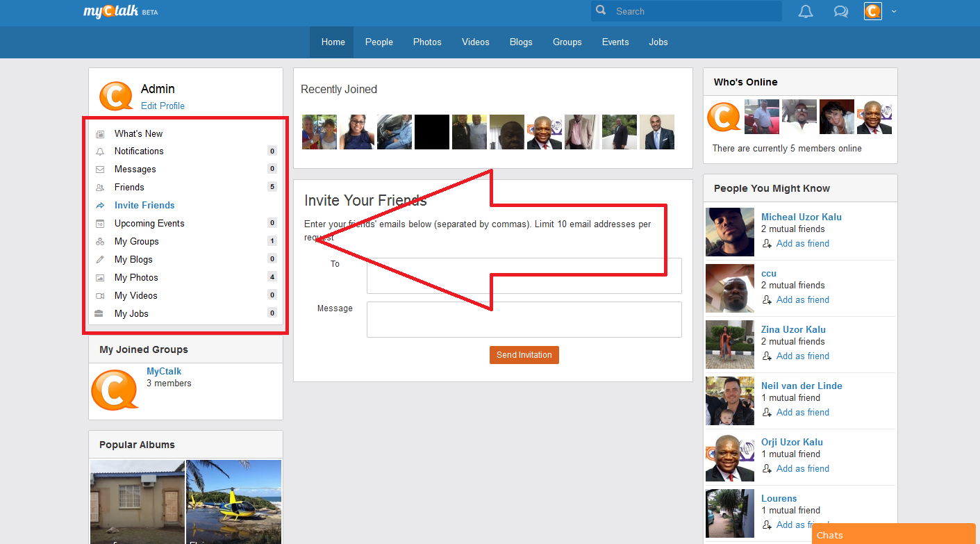Click the My Jobs briefcase icon
This screenshot has width=980, height=544.
click(x=99, y=313)
